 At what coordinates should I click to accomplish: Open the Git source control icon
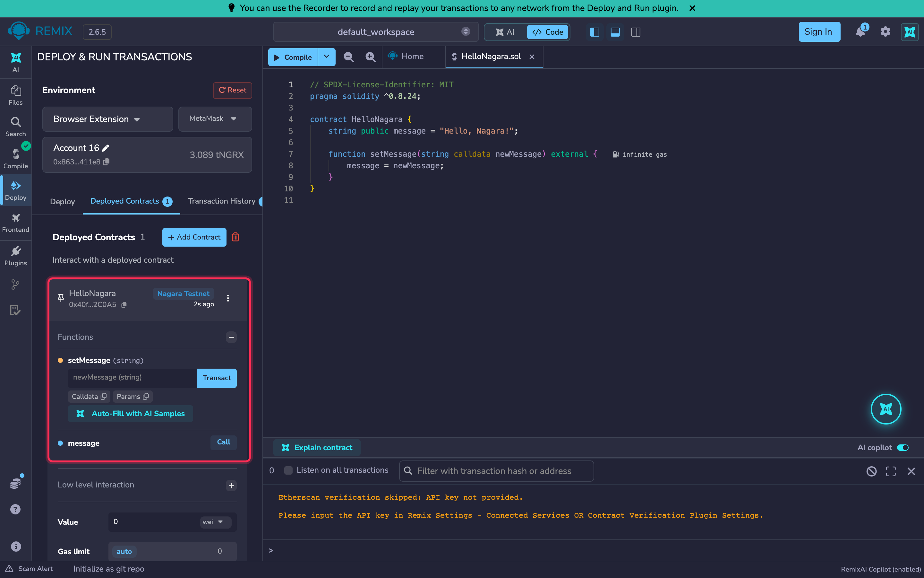click(x=15, y=285)
